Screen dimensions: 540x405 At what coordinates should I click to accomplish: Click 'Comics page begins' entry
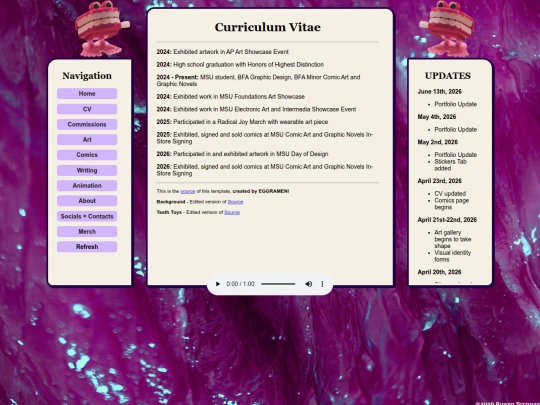point(451,204)
